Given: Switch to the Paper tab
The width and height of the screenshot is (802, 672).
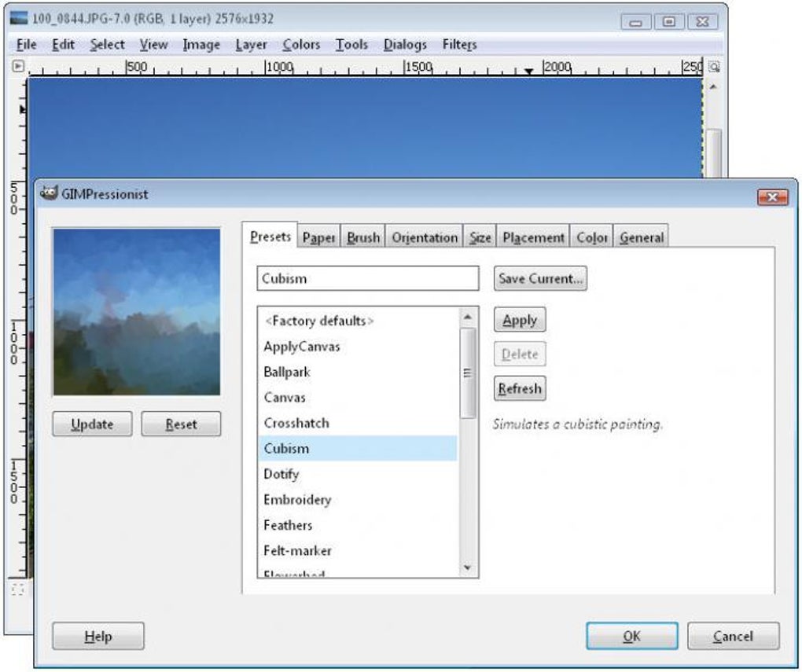Looking at the screenshot, I should click(x=318, y=237).
